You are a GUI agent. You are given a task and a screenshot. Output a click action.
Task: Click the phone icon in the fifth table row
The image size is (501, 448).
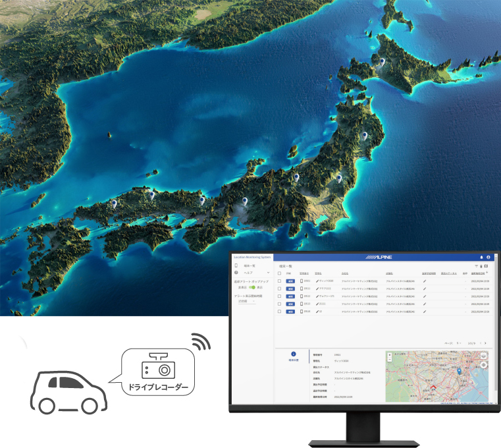point(302,312)
